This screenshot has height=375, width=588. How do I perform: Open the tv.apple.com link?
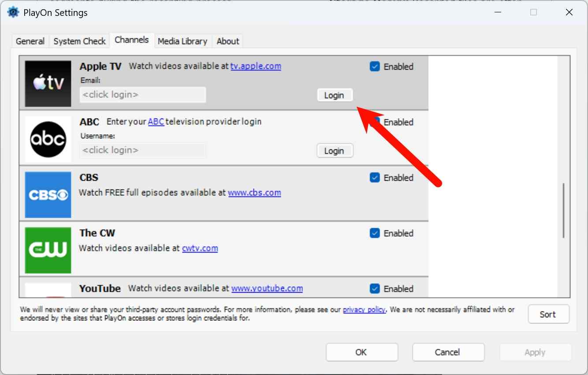[256, 66]
